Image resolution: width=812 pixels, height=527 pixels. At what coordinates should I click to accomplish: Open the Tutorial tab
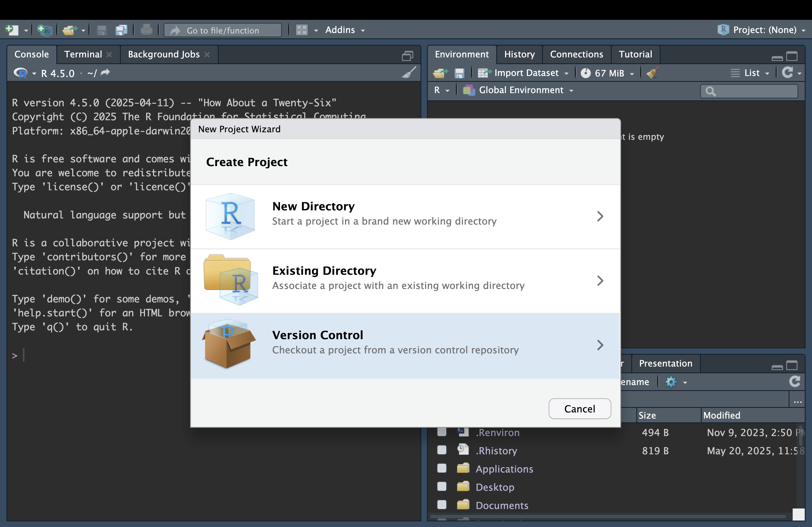(x=635, y=54)
